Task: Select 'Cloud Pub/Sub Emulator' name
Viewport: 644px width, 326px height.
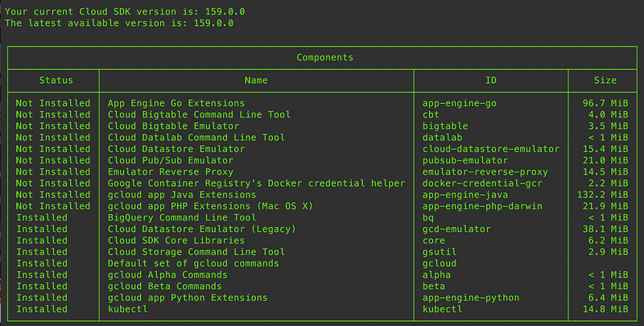Action: tap(171, 160)
